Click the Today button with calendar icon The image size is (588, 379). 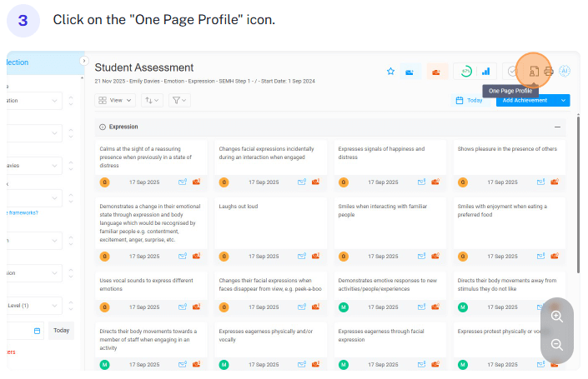pyautogui.click(x=469, y=100)
